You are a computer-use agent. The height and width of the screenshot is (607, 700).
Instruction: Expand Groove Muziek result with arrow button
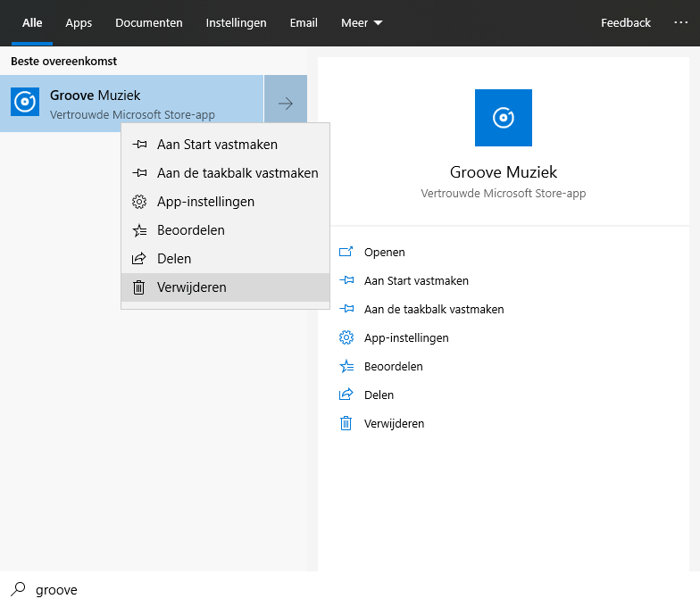point(286,104)
